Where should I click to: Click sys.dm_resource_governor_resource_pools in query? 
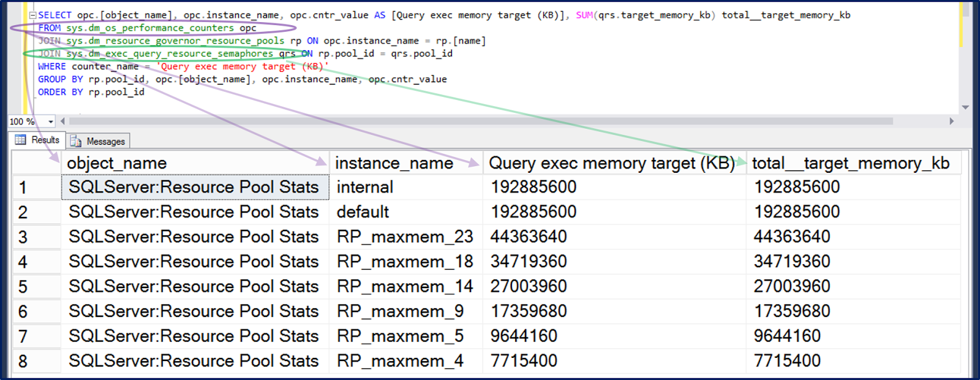pyautogui.click(x=175, y=41)
